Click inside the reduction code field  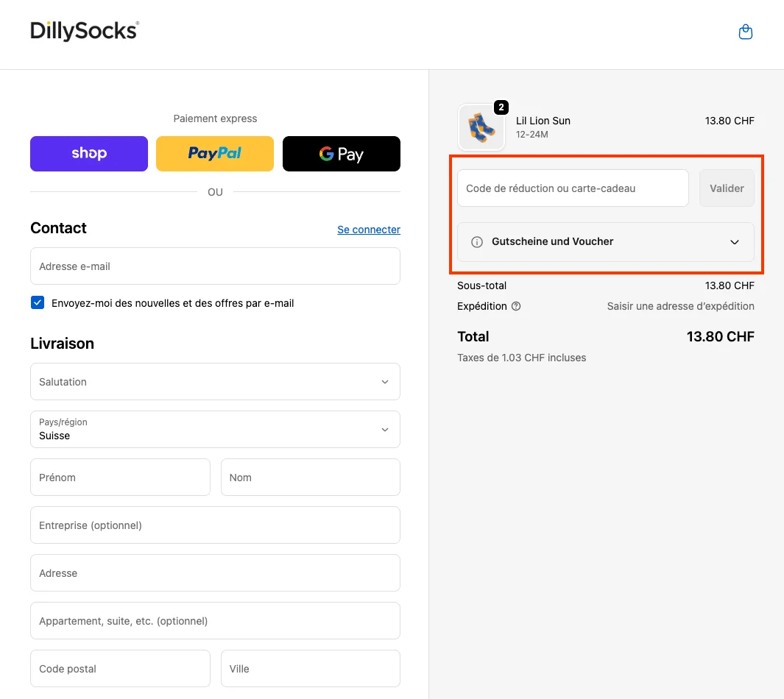pos(573,188)
